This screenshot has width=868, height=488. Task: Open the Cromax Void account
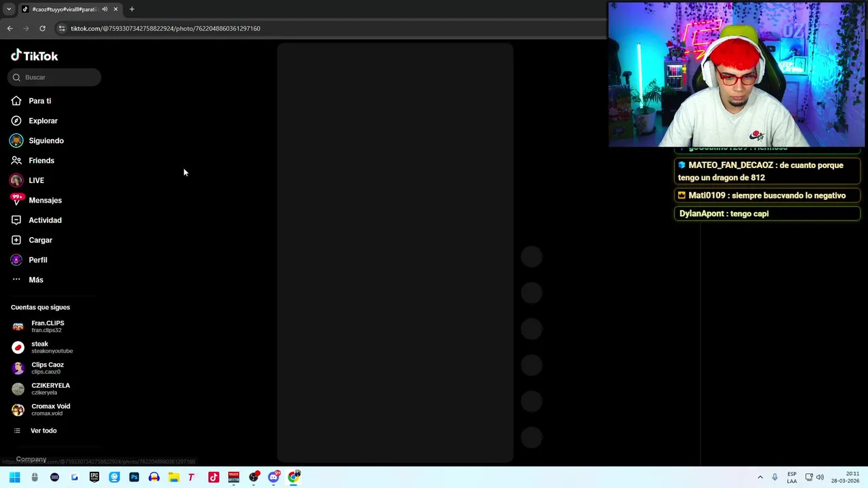point(41,409)
